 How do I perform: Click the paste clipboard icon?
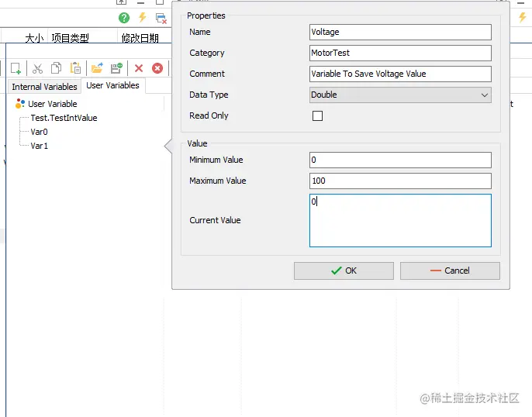point(75,68)
